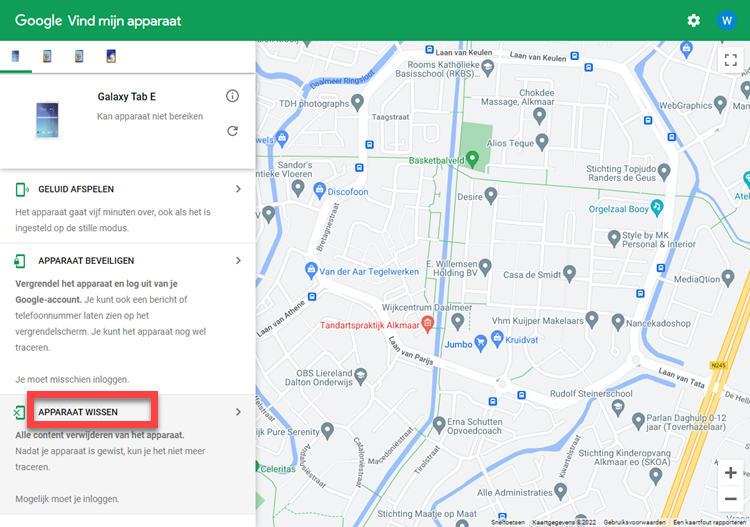This screenshot has height=527, width=750.
Task: Expand Apparaat wissen chevron
Action: tap(238, 412)
